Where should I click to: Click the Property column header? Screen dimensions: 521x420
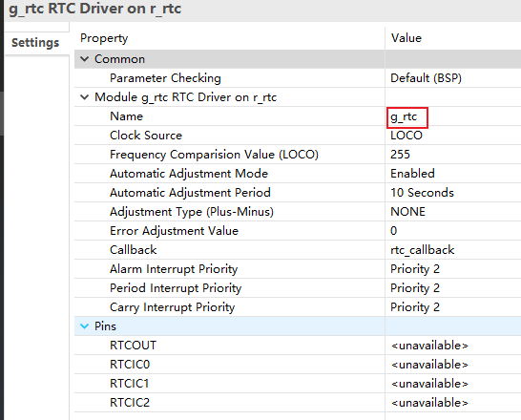pos(229,38)
